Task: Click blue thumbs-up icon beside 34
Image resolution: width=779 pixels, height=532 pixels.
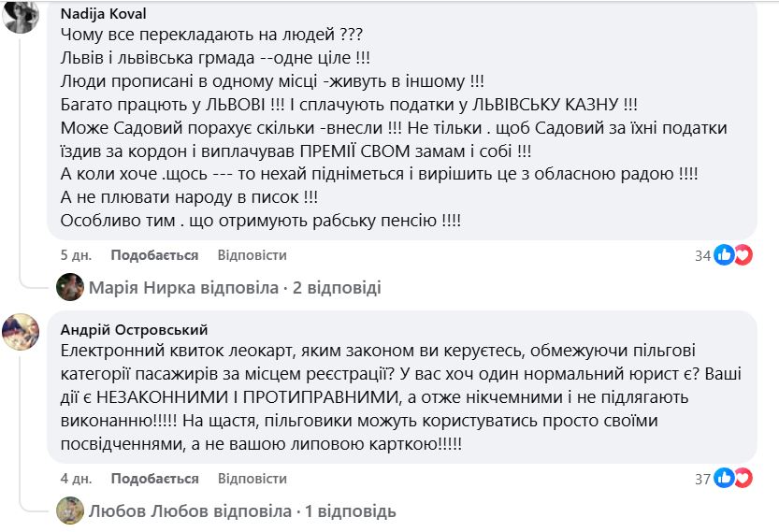Action: (724, 254)
